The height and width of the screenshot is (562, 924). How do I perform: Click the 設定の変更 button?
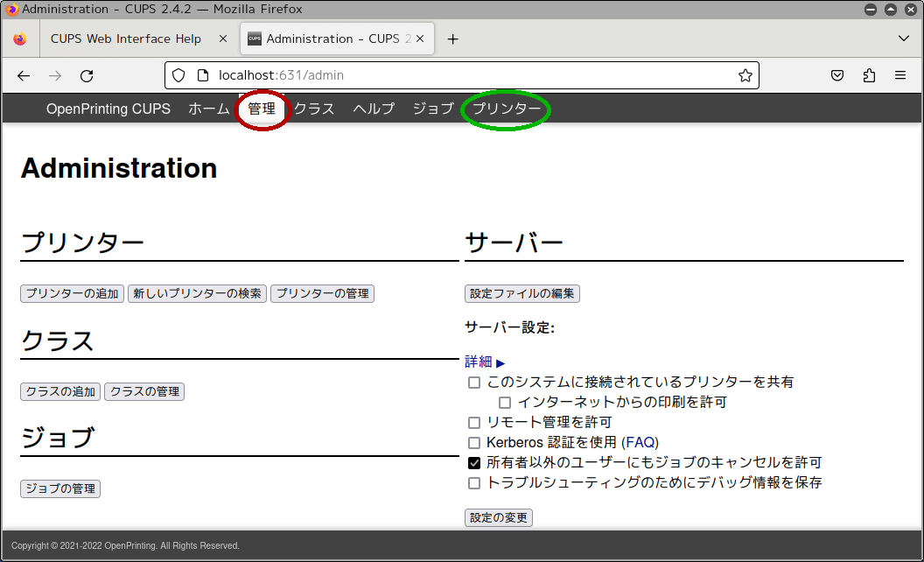point(499,517)
